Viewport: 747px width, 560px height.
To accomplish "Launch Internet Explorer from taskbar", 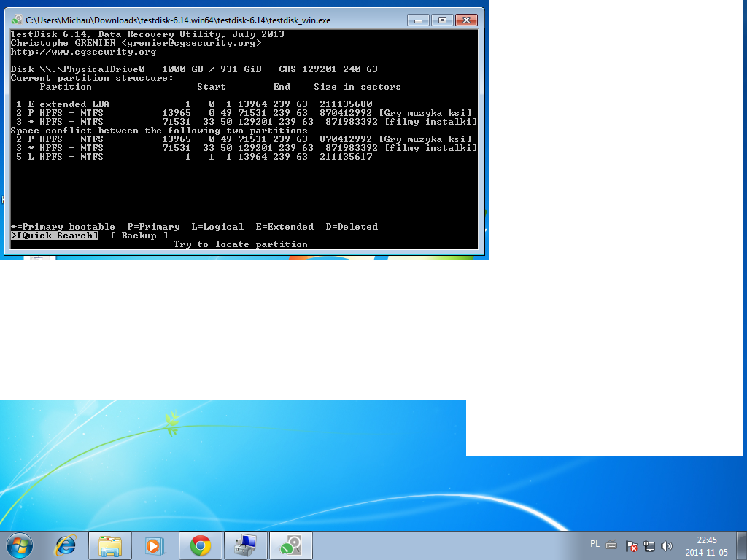I will pyautogui.click(x=65, y=545).
